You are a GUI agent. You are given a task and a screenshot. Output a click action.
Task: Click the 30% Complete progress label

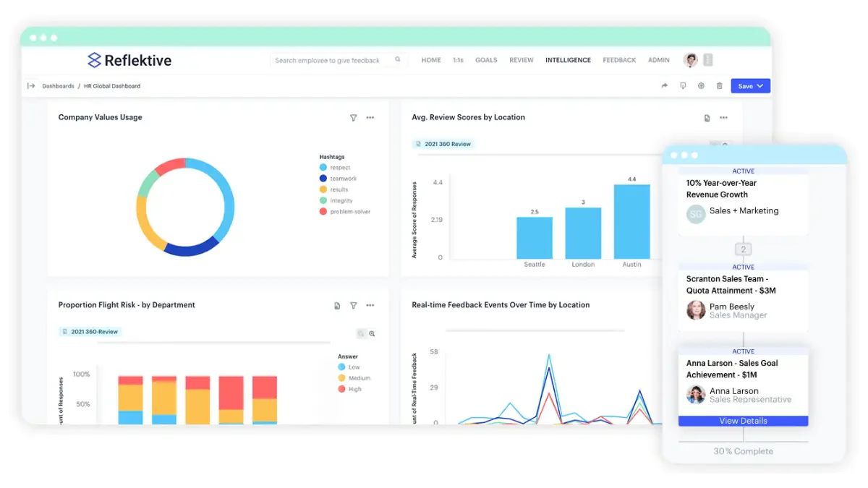pyautogui.click(x=743, y=451)
